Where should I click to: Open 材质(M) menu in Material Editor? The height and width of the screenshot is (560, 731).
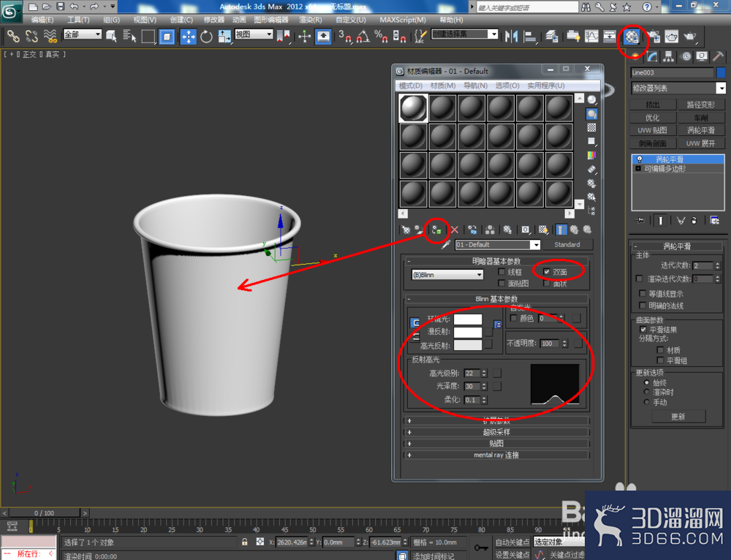pyautogui.click(x=443, y=86)
